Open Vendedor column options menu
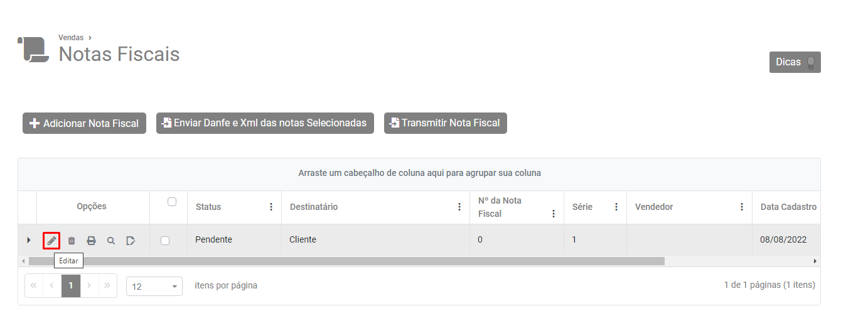Image resolution: width=868 pixels, height=318 pixels. point(742,207)
